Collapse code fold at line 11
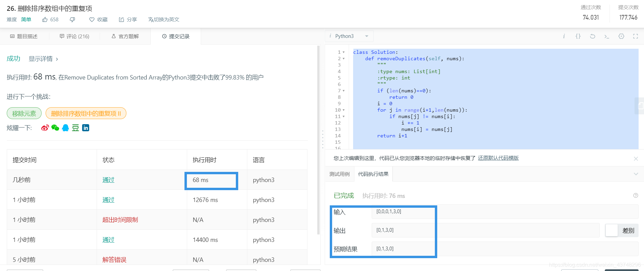 click(x=344, y=117)
